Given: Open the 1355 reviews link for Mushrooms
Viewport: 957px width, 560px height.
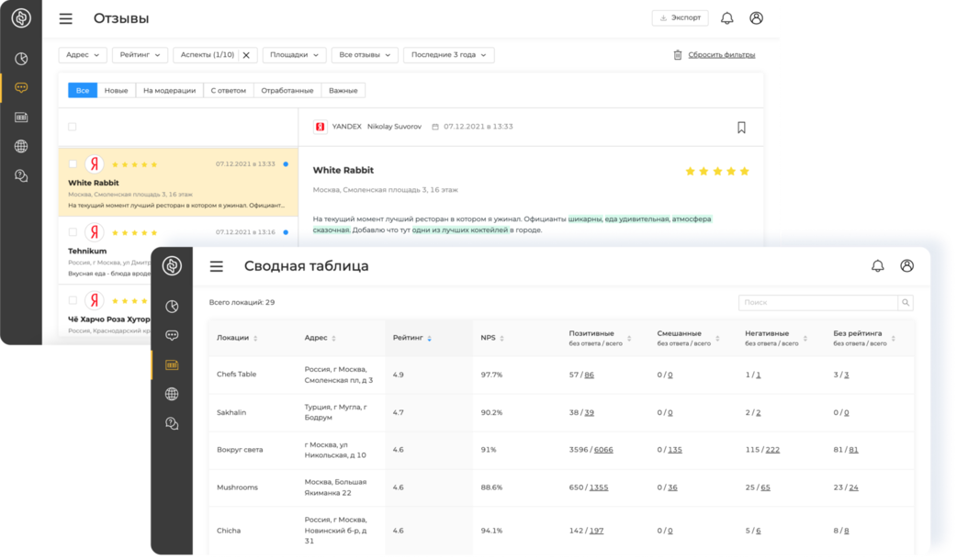Looking at the screenshot, I should pyautogui.click(x=599, y=487).
